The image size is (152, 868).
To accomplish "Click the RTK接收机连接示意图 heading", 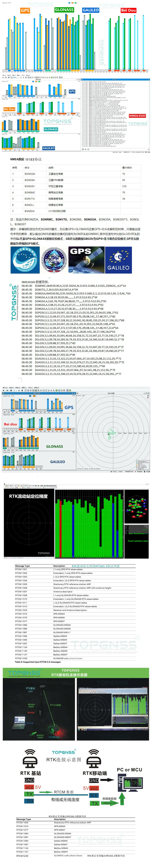I will (69, 675).
